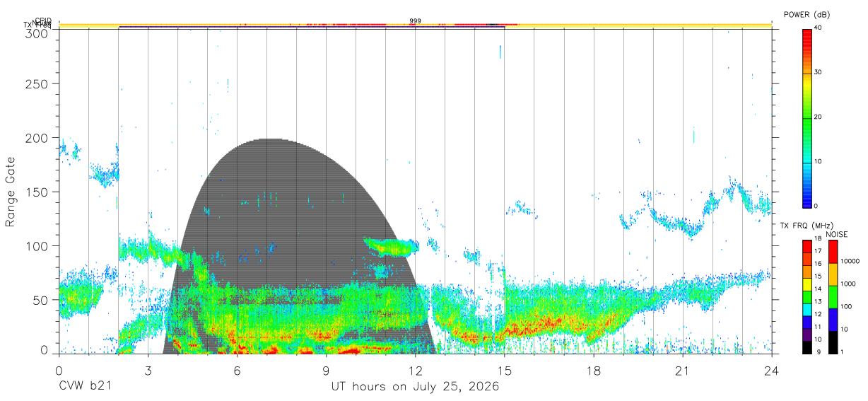Screen dimensions: 868x401
Task: Click the POWER (dB) colorbar gradient
Action: (x=807, y=117)
